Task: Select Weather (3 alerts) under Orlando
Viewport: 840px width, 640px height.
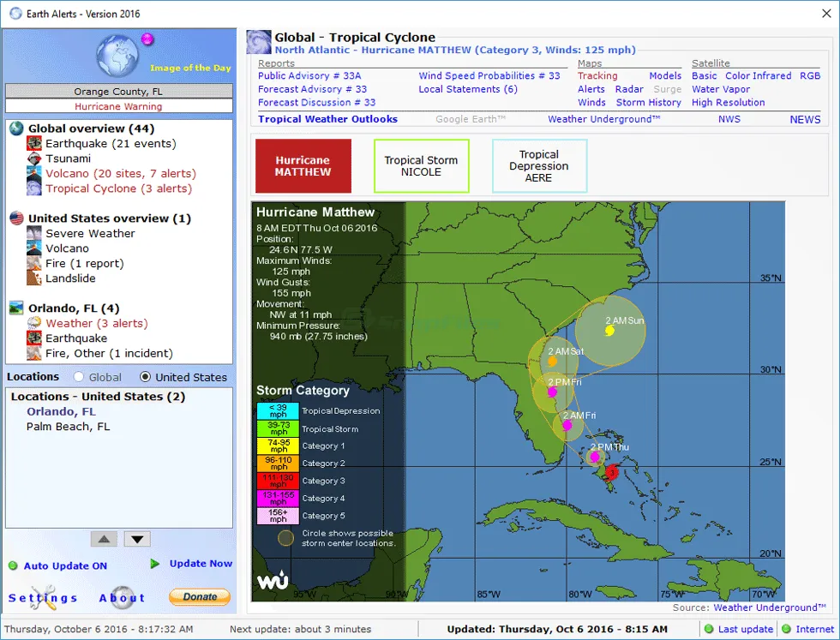Action: click(96, 324)
